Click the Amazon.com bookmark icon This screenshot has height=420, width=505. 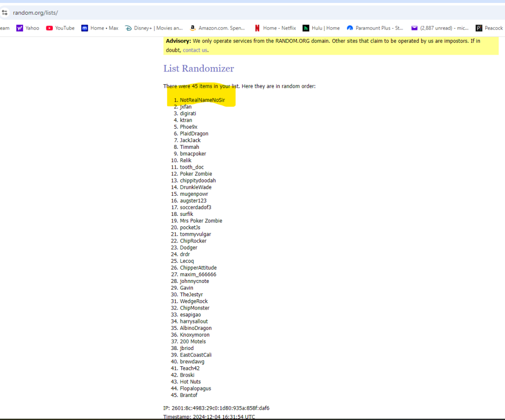[193, 28]
